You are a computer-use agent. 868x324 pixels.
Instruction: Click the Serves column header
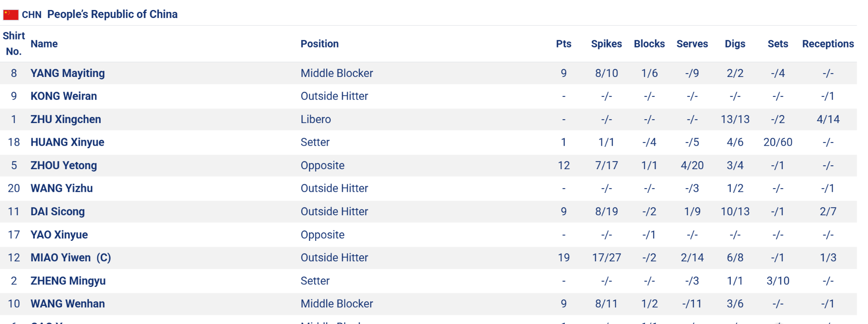click(x=692, y=44)
